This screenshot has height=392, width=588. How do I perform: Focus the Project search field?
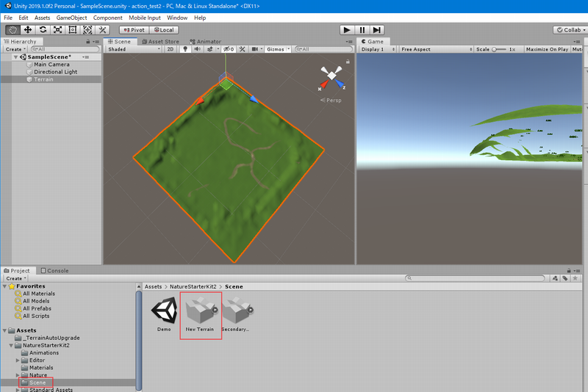[x=475, y=278]
